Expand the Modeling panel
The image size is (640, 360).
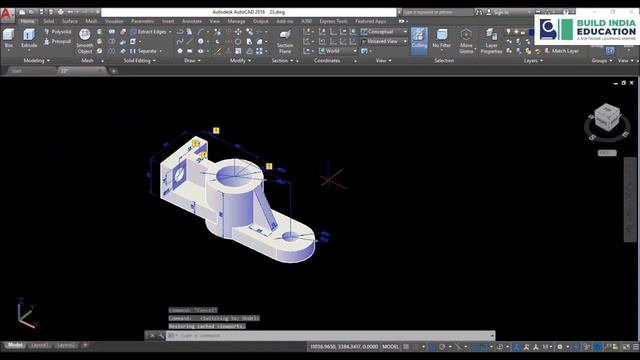(x=37, y=60)
